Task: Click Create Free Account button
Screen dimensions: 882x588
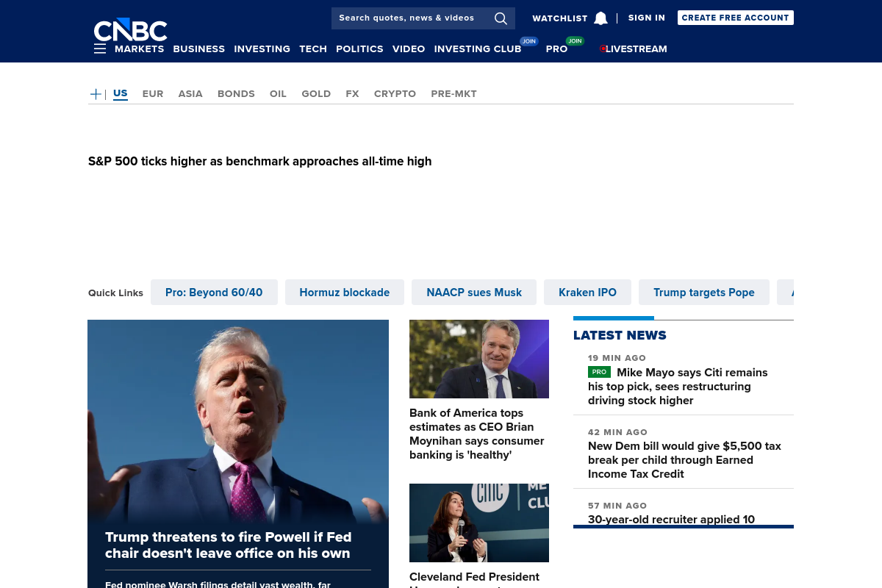Action: (735, 18)
